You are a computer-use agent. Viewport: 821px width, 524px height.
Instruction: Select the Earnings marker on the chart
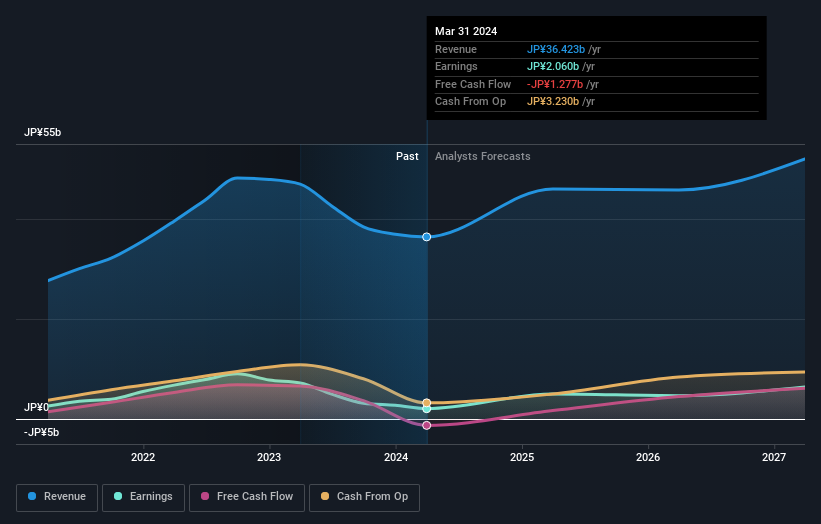[x=427, y=409]
